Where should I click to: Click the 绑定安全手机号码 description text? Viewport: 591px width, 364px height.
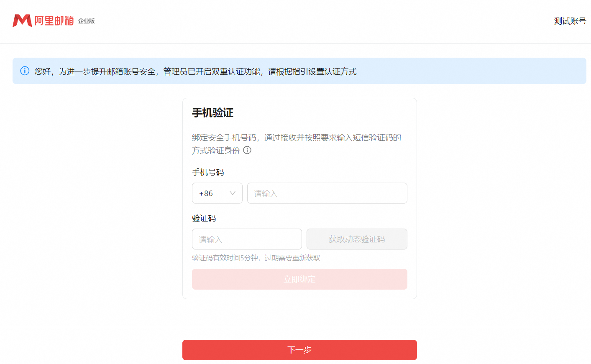[296, 138]
